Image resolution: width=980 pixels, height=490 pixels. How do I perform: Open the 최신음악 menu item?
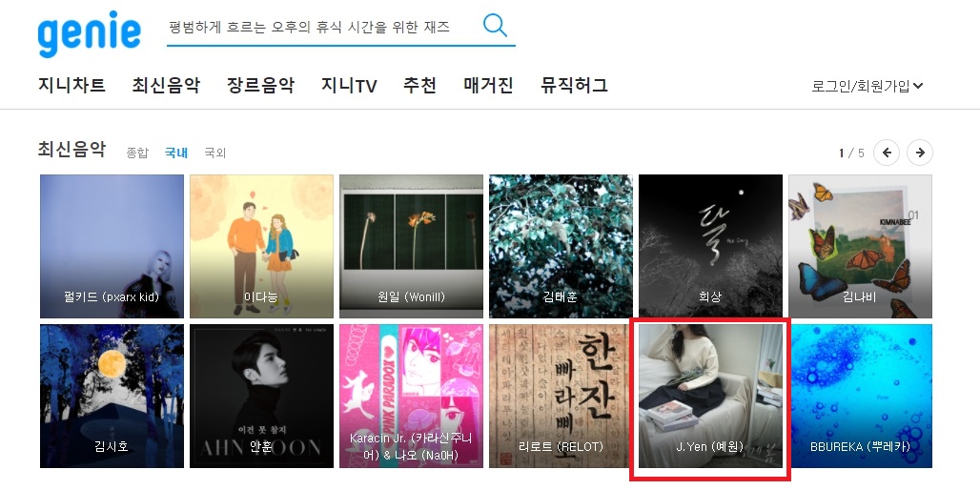(x=166, y=85)
